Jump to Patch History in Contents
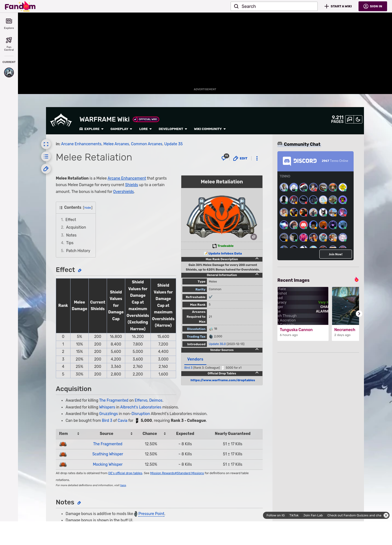 click(x=78, y=251)
